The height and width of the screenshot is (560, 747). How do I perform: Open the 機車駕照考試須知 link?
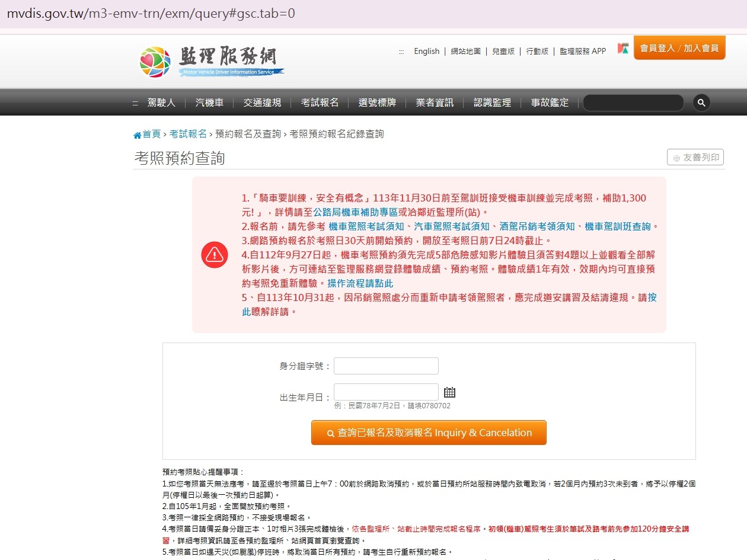366,226
